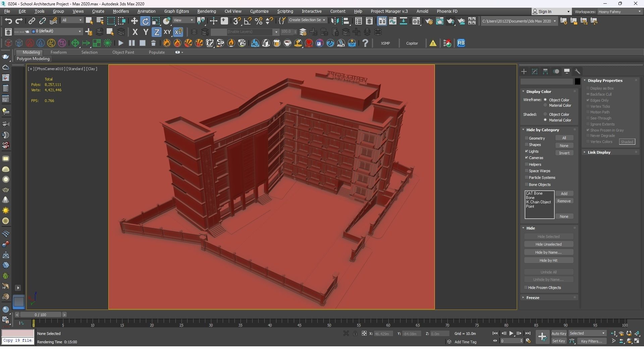Viewport: 644px width, 349px height.
Task: Click Invert in Hide by Category
Action: 564,153
